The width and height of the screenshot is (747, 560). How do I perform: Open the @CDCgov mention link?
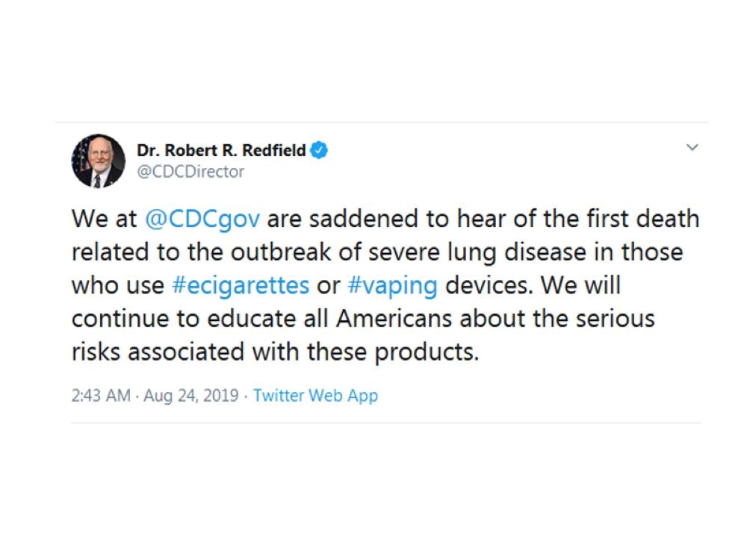(202, 220)
